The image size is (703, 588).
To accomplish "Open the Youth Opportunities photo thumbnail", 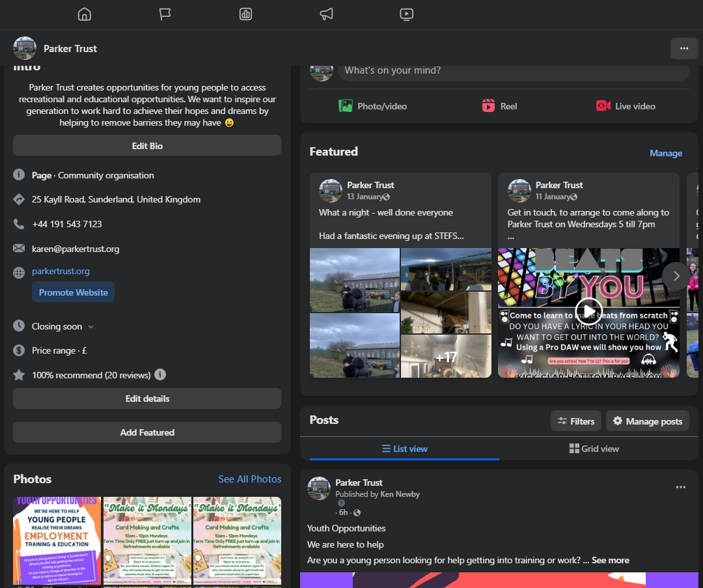I will click(57, 540).
